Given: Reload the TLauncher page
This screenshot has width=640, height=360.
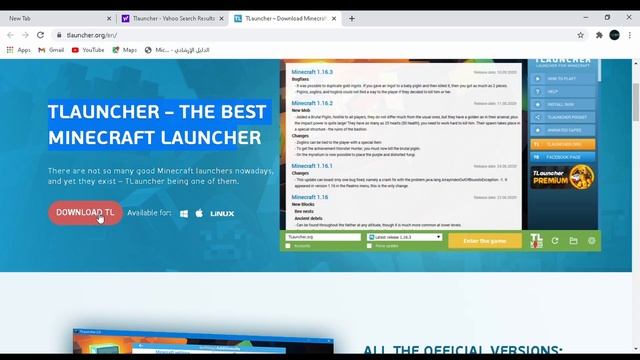Looking at the screenshot, I should tap(40, 35).
